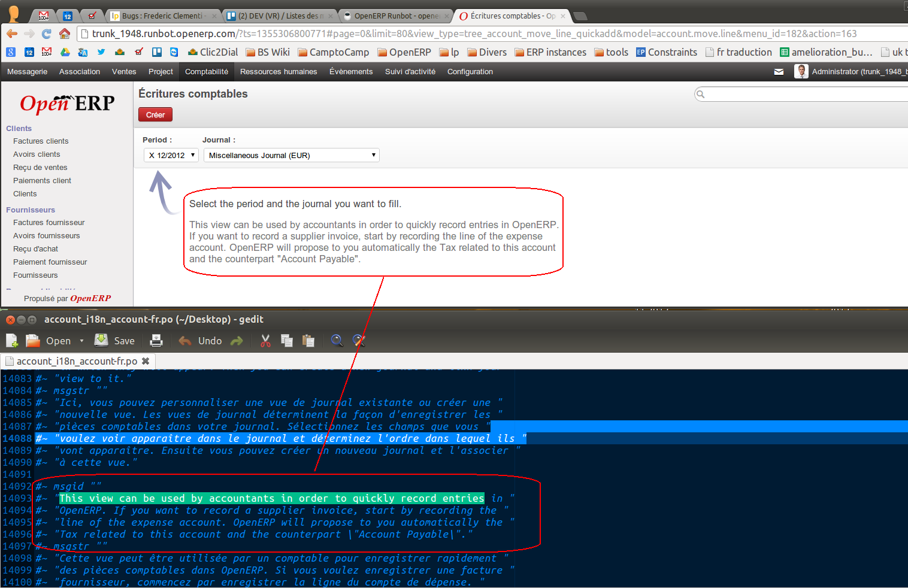Click the OpenERP search input field
This screenshot has height=588, width=908.
point(806,94)
